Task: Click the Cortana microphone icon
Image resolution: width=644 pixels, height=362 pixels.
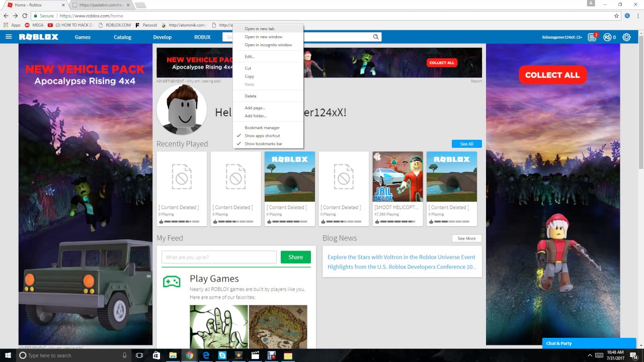Action: point(124,355)
